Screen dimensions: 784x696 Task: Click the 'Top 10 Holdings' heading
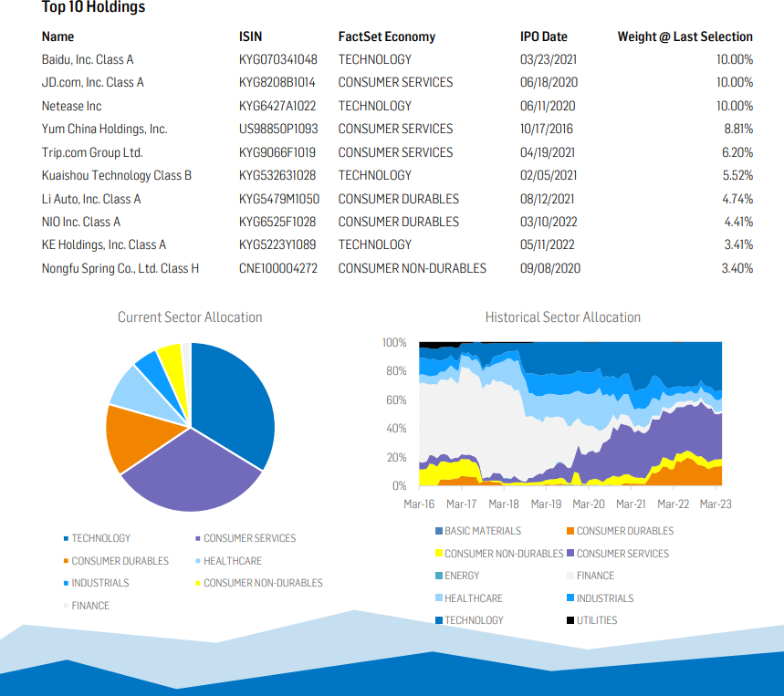pos(93,7)
